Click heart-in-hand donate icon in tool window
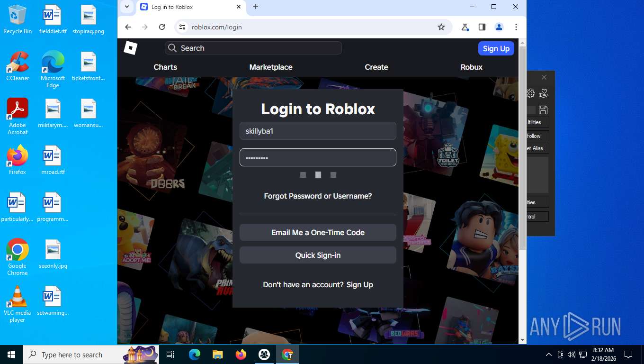This screenshot has width=644, height=364. 544,93
